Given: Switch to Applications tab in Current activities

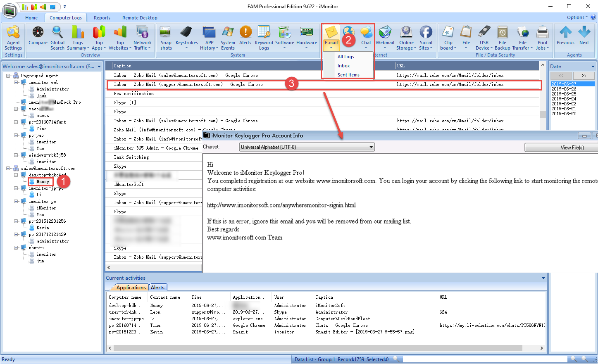Looking at the screenshot, I should pos(131,287).
